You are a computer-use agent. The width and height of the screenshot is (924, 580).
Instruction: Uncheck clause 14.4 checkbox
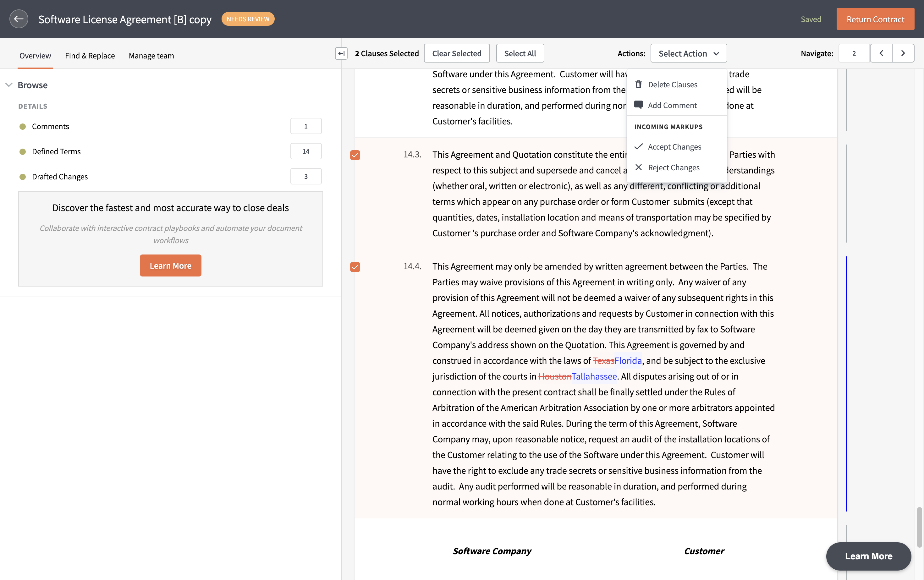355,267
